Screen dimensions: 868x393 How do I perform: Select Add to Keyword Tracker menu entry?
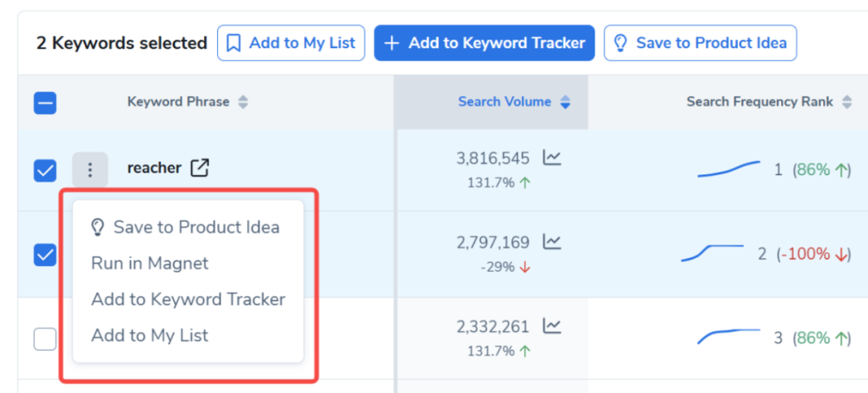[x=188, y=300]
